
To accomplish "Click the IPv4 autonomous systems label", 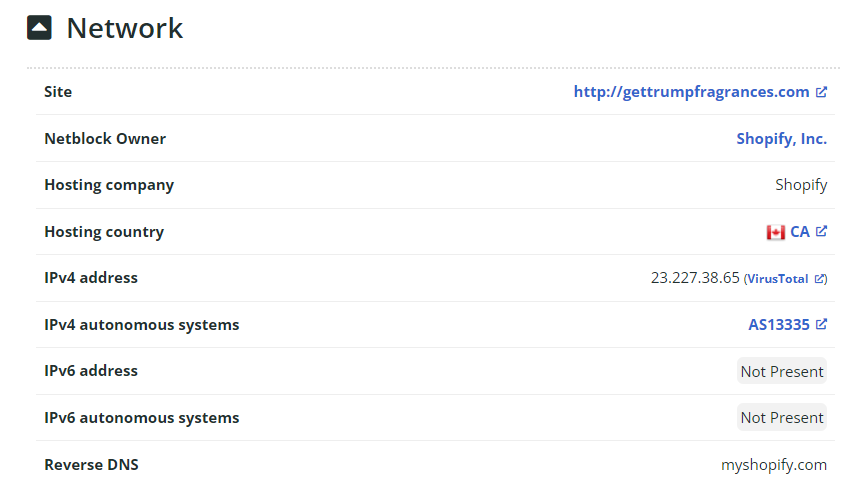I will coord(142,325).
